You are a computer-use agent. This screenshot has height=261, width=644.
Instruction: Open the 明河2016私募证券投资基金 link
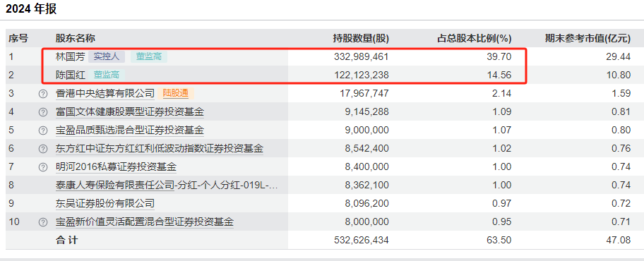(116, 167)
